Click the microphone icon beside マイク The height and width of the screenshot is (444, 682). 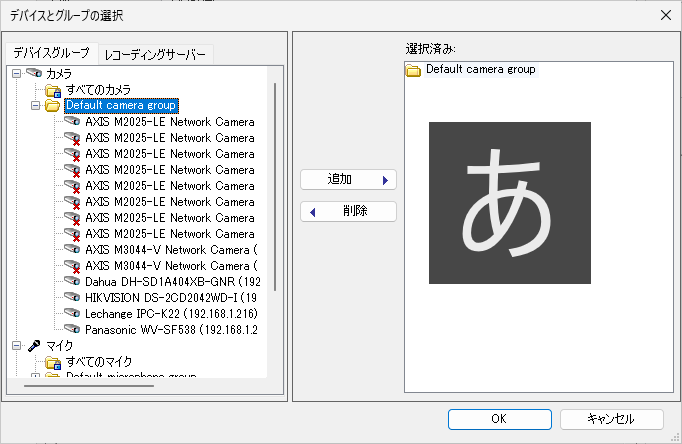pos(34,346)
